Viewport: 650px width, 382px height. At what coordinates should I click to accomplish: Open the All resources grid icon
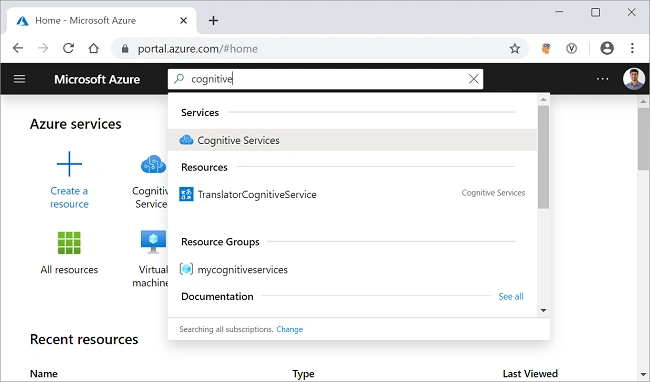coord(69,242)
